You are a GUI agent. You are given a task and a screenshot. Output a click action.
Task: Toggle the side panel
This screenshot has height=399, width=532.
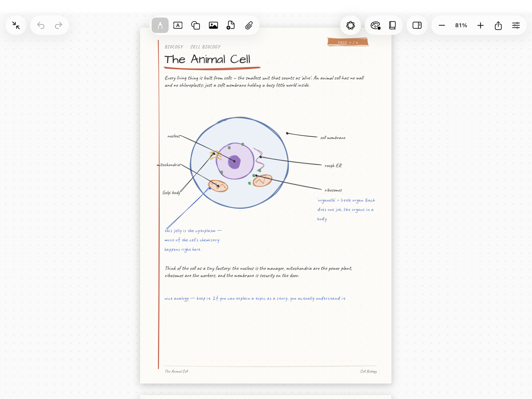pyautogui.click(x=417, y=25)
